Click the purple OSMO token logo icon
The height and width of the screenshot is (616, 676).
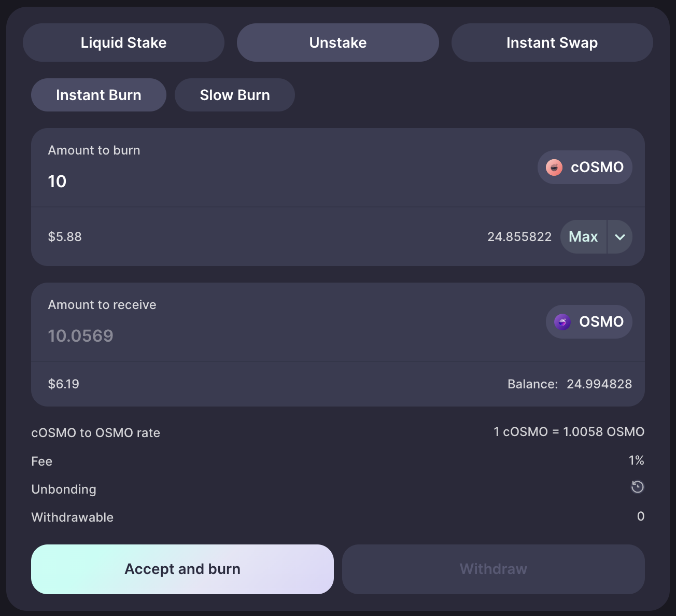click(562, 322)
